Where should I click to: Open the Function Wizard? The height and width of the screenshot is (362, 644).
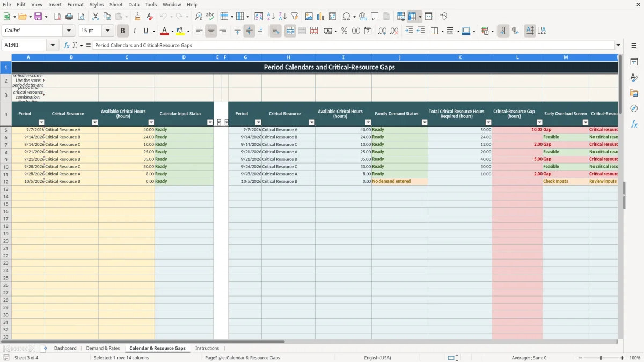coord(67,45)
